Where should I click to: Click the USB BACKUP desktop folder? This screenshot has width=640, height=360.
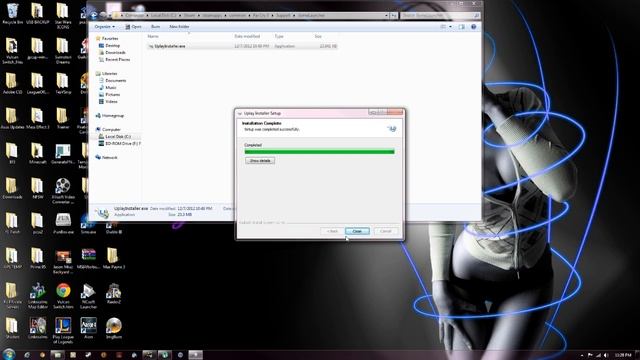click(37, 14)
